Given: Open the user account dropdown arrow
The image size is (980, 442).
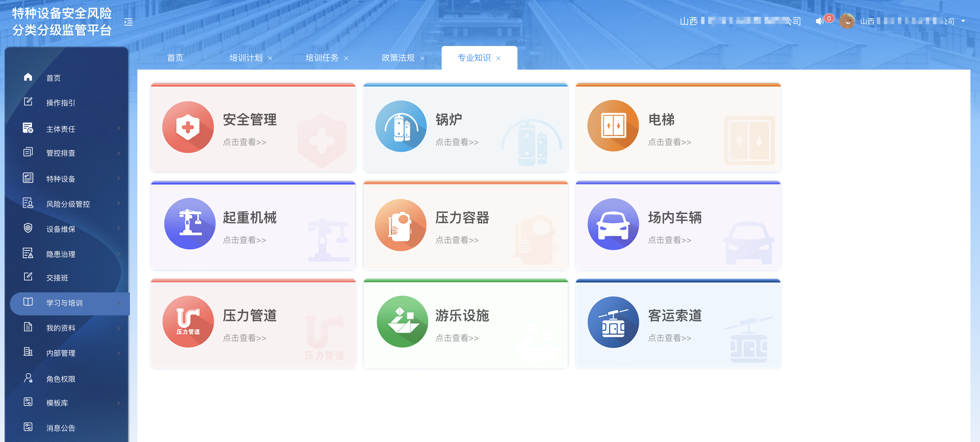Looking at the screenshot, I should 963,21.
